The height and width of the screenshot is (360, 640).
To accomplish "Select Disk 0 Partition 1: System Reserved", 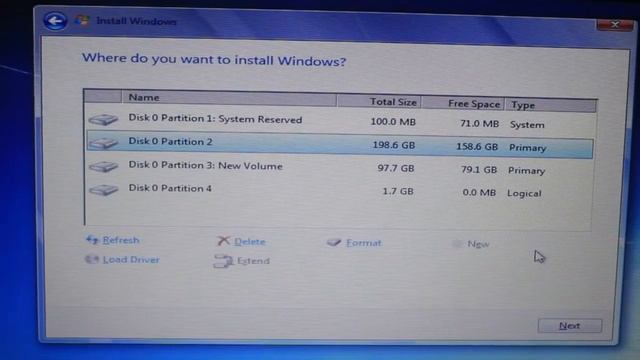I will tap(340, 122).
